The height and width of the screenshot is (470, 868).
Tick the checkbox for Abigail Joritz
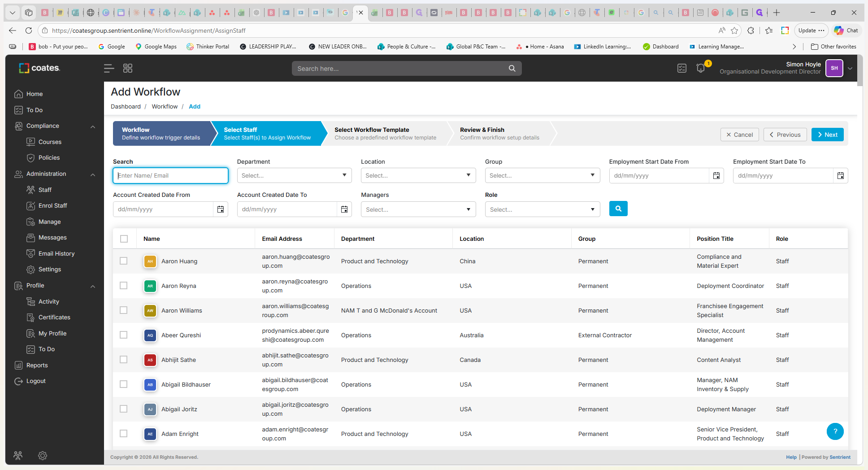coord(124,409)
